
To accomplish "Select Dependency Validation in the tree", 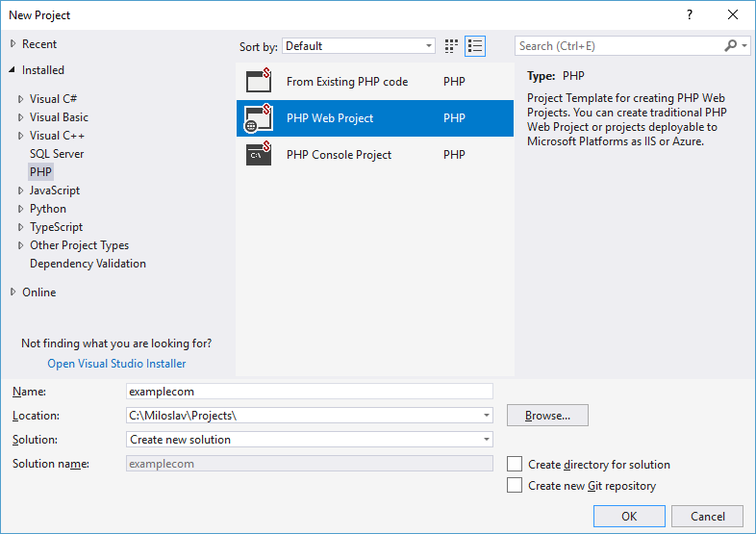I will coord(88,264).
